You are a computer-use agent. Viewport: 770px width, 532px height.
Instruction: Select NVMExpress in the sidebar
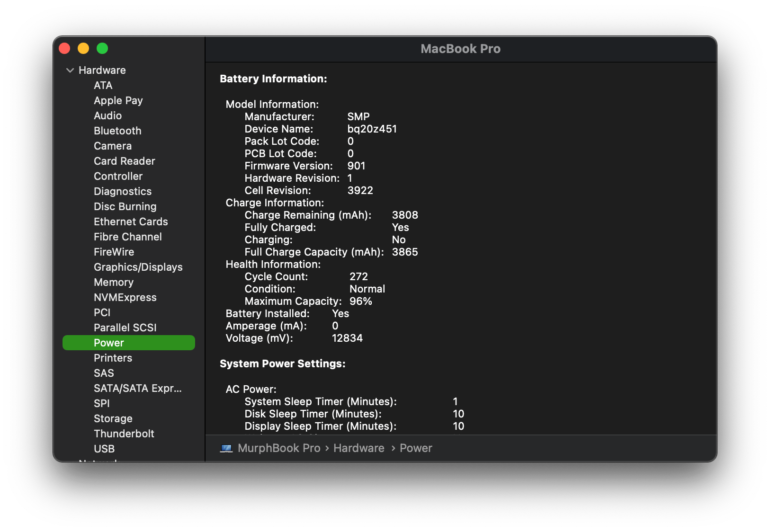pos(125,298)
